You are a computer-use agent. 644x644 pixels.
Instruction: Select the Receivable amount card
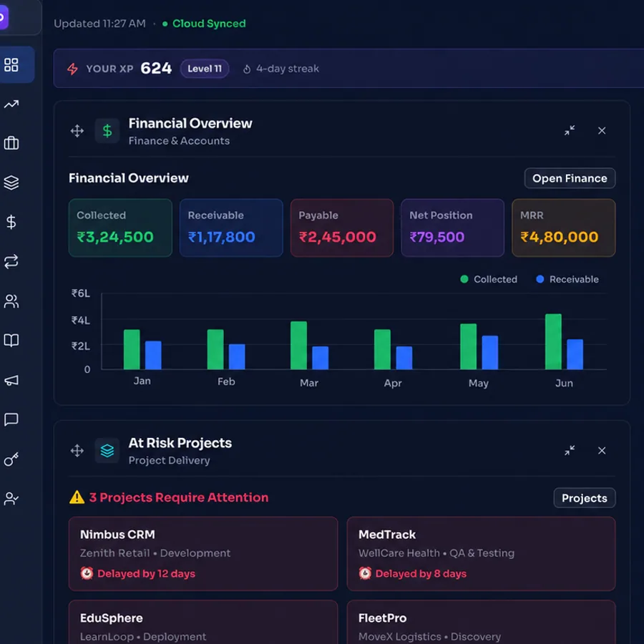coord(231,228)
